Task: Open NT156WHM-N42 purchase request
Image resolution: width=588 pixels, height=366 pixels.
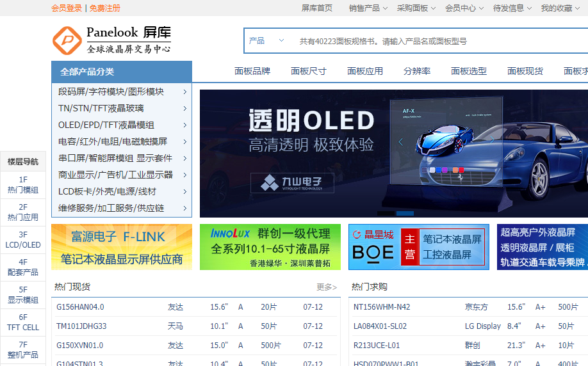Action: 382,307
